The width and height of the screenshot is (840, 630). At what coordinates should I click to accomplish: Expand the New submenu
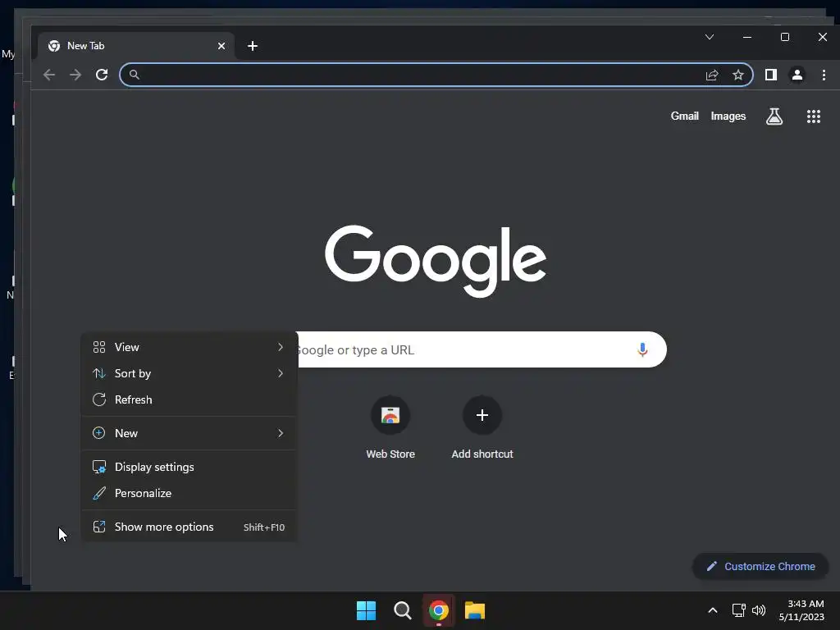click(x=189, y=433)
